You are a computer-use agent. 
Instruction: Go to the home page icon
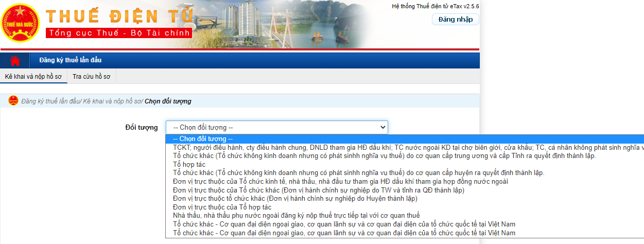pyautogui.click(x=15, y=60)
